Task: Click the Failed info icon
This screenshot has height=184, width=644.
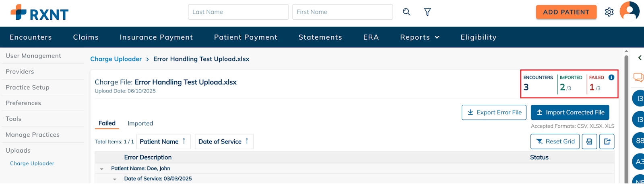Action: (611, 78)
